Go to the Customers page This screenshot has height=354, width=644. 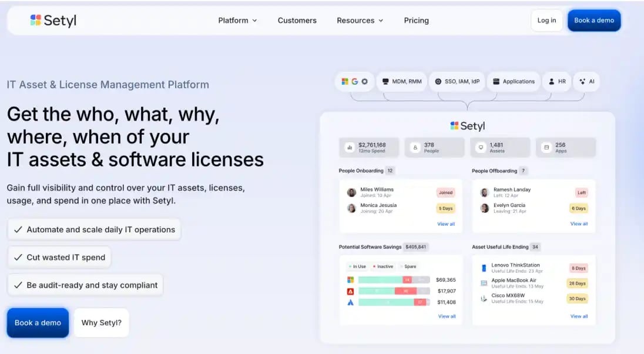click(x=297, y=21)
